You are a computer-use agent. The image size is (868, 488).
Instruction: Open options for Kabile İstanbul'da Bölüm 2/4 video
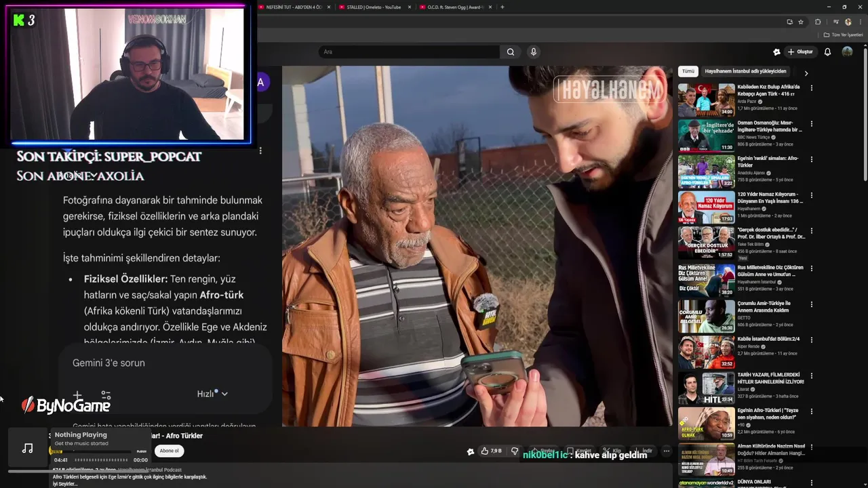[x=811, y=340]
